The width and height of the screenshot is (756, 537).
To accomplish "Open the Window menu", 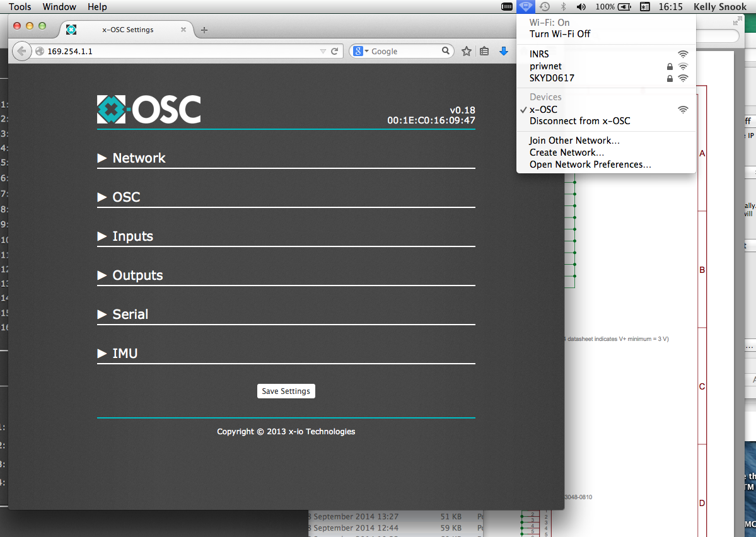I will (59, 7).
